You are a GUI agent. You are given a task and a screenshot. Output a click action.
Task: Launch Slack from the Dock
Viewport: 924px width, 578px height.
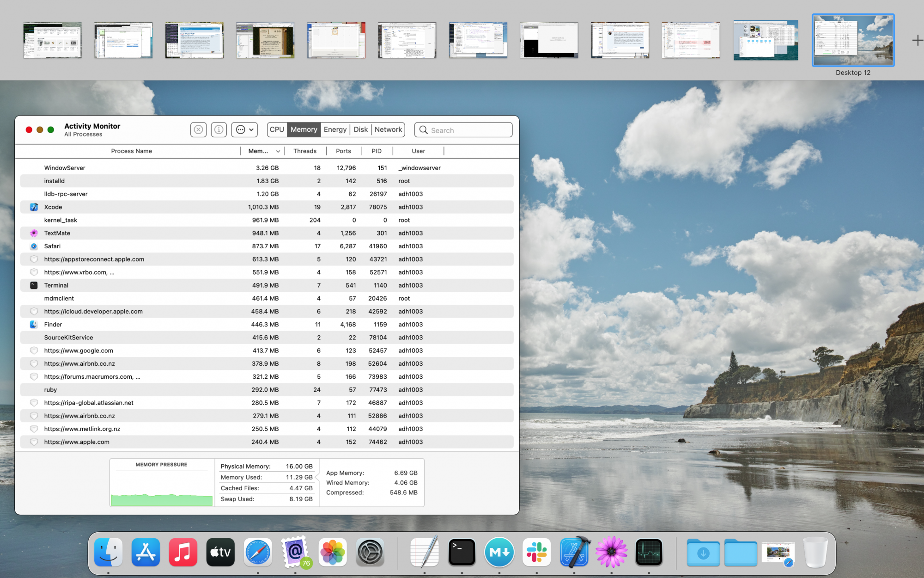(x=536, y=552)
